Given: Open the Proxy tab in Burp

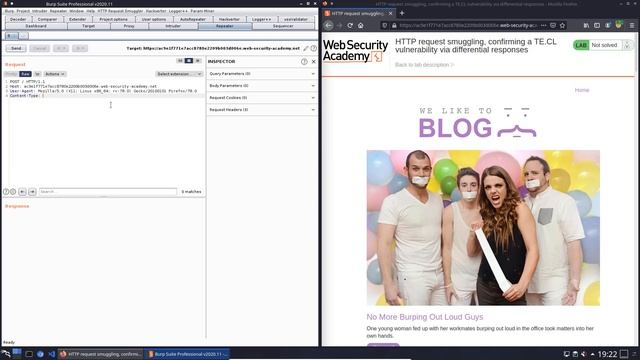Looking at the screenshot, I should (129, 26).
